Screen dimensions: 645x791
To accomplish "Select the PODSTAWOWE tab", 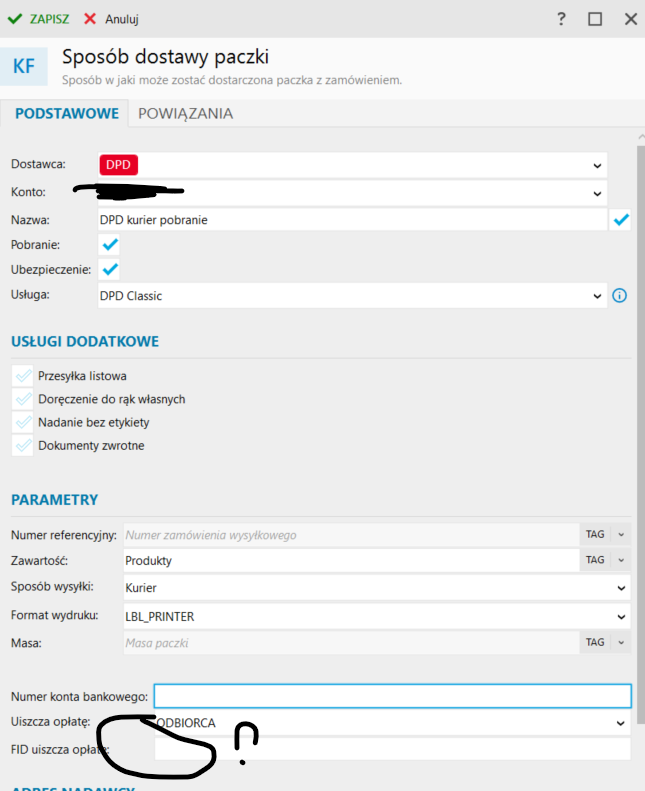I will [66, 113].
